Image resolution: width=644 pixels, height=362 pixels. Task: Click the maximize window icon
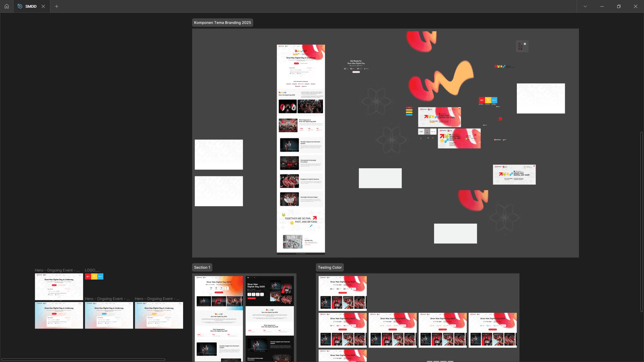click(x=619, y=6)
